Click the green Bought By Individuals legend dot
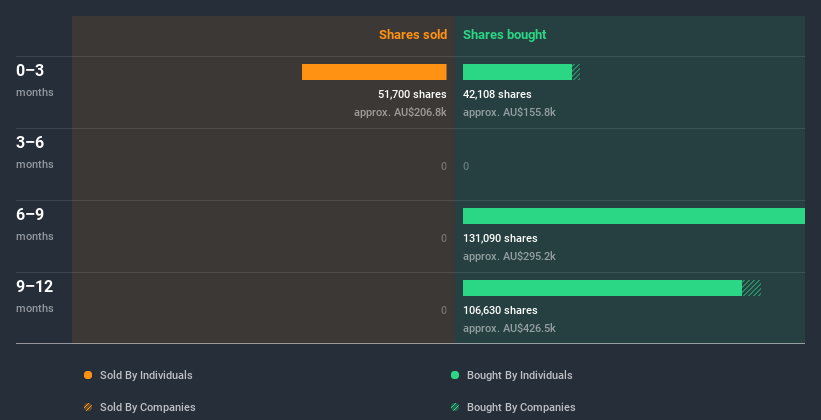This screenshot has width=821, height=420. 455,375
